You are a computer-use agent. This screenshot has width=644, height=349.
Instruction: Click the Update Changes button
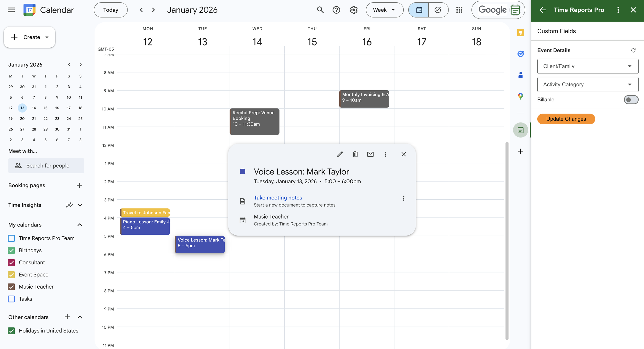pyautogui.click(x=566, y=119)
